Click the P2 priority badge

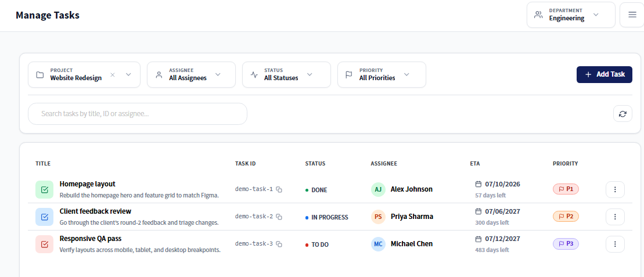[x=566, y=216]
